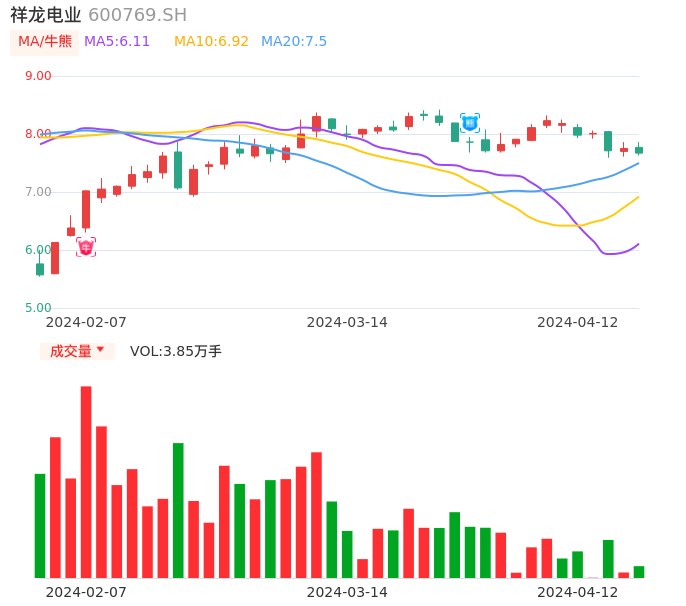Click the tallest red volume bar
The height and width of the screenshot is (606, 686).
[x=86, y=482]
